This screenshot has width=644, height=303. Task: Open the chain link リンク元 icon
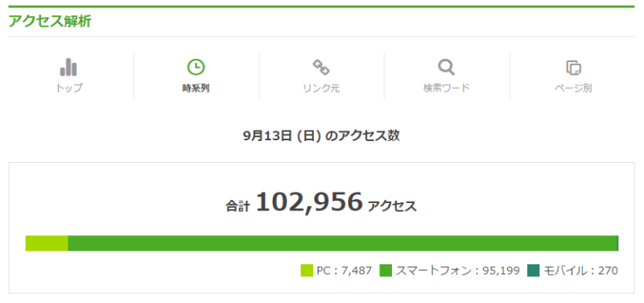321,68
